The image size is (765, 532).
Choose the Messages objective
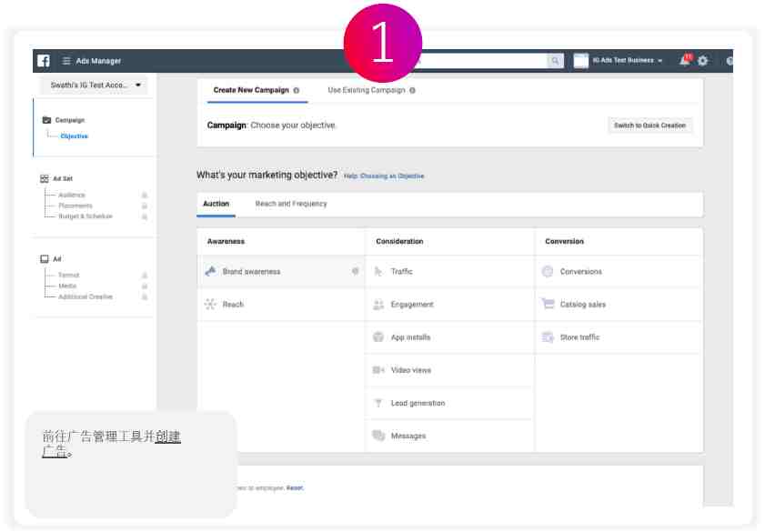pos(450,436)
